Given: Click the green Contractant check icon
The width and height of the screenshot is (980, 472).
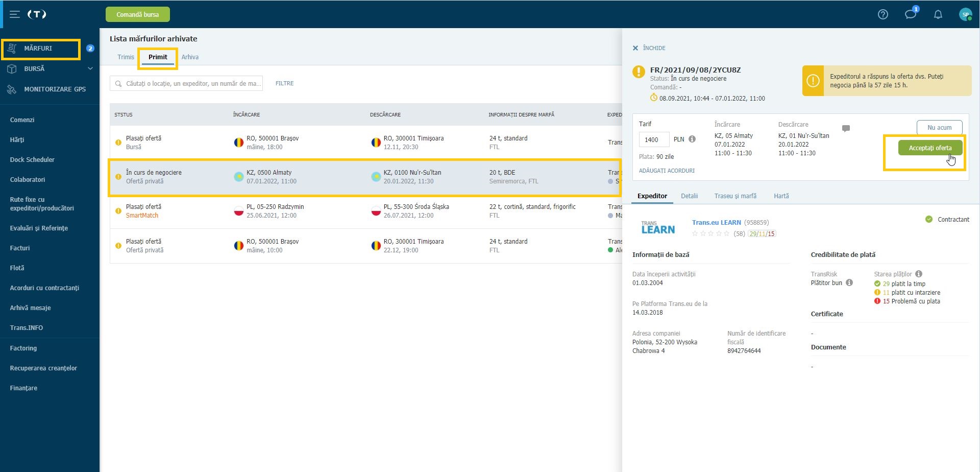Looking at the screenshot, I should coord(929,219).
